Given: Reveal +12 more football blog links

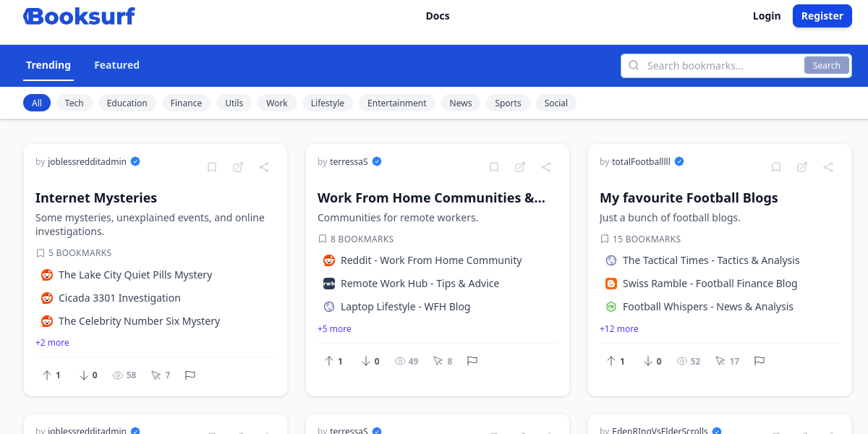Looking at the screenshot, I should tap(618, 328).
